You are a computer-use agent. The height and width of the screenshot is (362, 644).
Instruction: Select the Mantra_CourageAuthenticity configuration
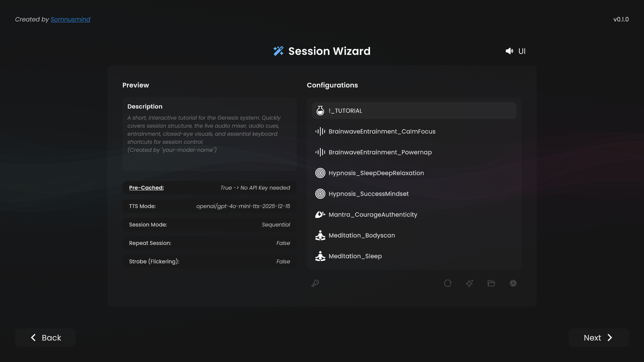pyautogui.click(x=414, y=215)
